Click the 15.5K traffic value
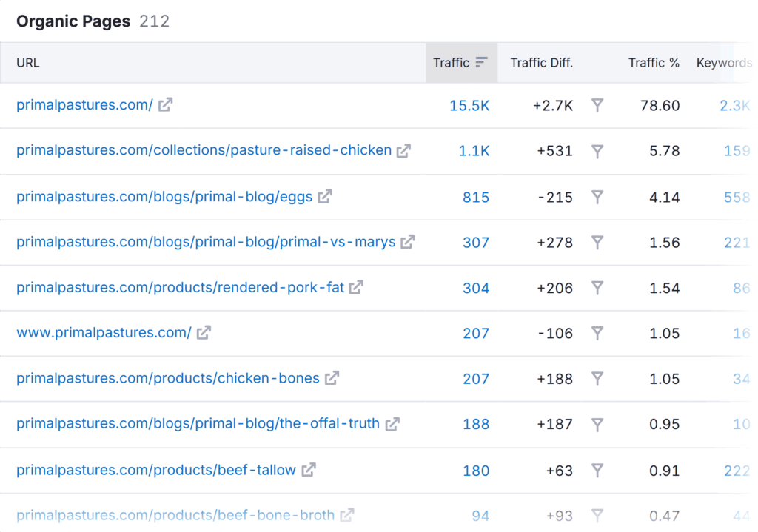Screen dimensions: 758x532 point(469,105)
